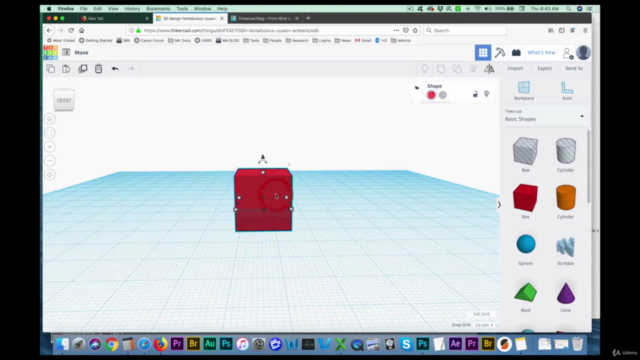Pick the Scribble shape
640x360 pixels.
tap(566, 246)
